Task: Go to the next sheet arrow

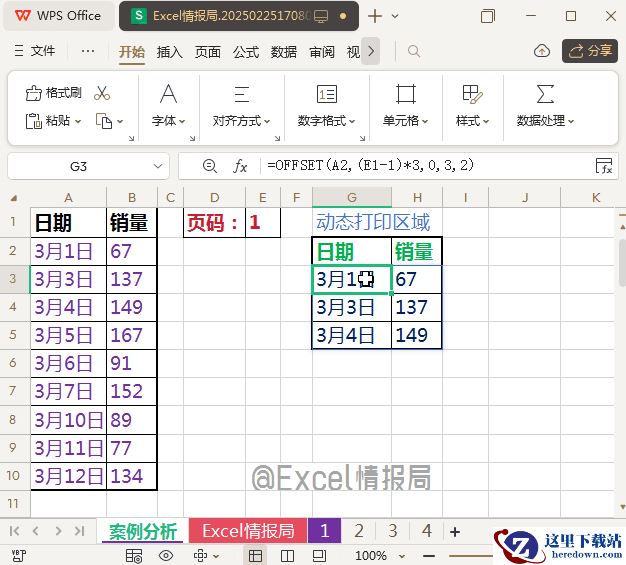Action: pos(58,531)
